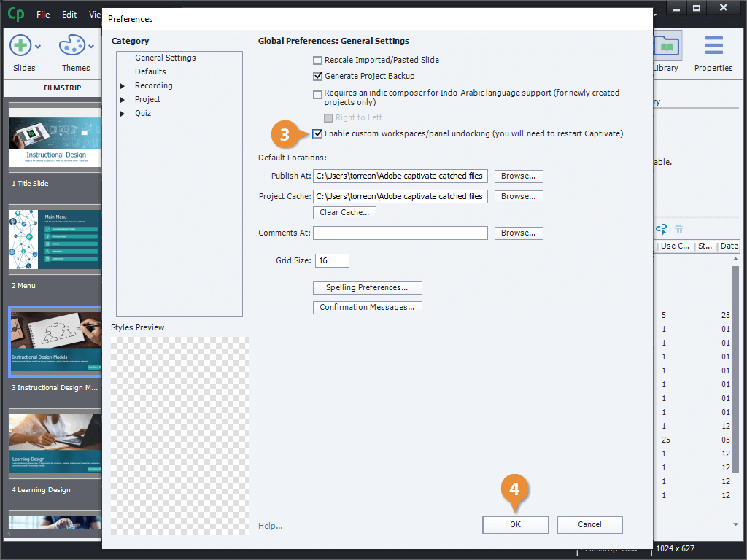Screen dimensions: 747x560
Task: Open Confirmation Messages dialog
Action: [368, 308]
